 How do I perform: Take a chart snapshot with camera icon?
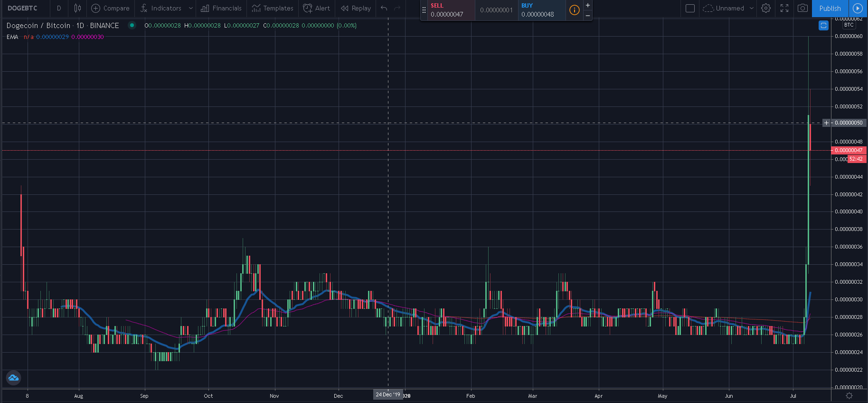click(802, 8)
